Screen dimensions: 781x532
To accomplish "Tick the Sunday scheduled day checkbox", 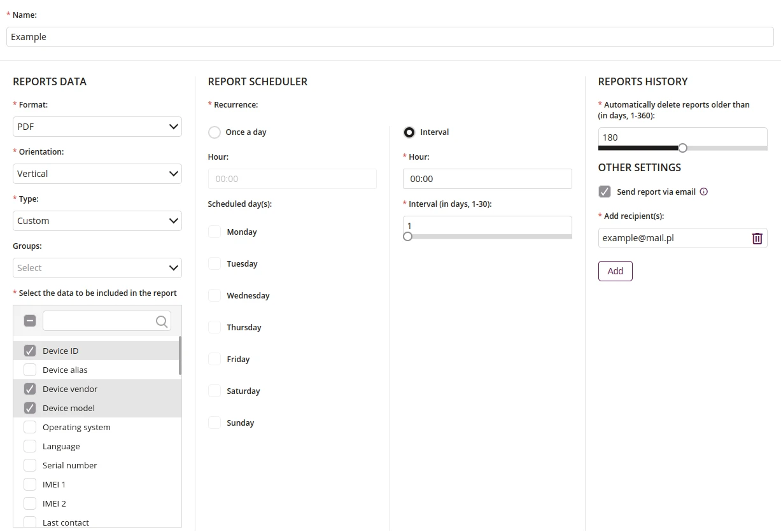I will 215,423.
